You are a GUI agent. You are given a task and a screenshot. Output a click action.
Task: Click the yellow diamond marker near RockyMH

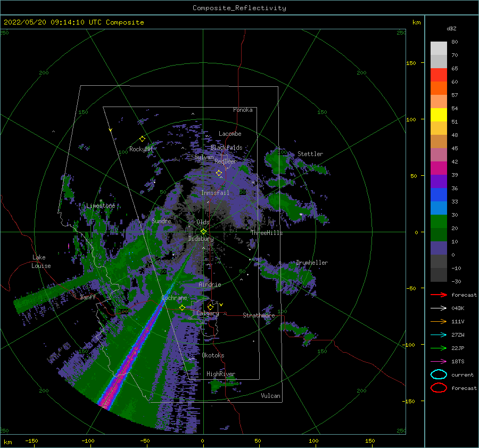click(x=142, y=139)
